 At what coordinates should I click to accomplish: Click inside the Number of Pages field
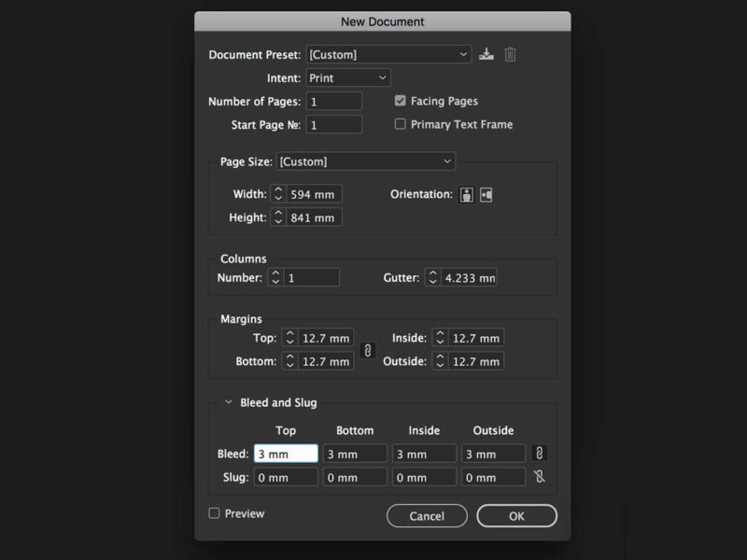coord(333,101)
